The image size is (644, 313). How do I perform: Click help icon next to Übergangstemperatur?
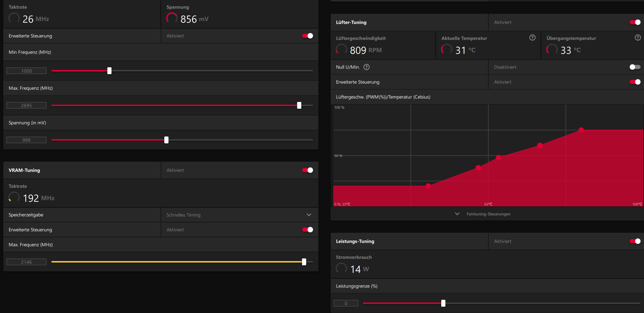pyautogui.click(x=637, y=38)
